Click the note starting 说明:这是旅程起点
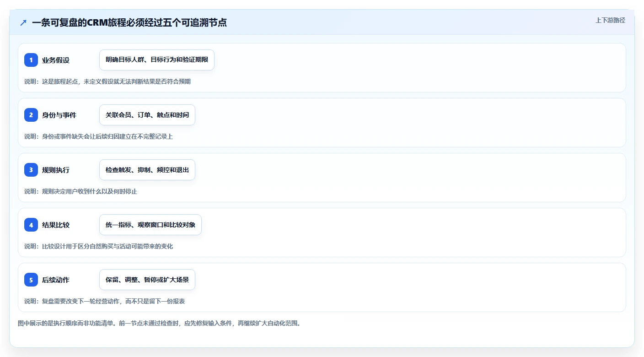Image resolution: width=644 pixels, height=357 pixels. tap(107, 81)
